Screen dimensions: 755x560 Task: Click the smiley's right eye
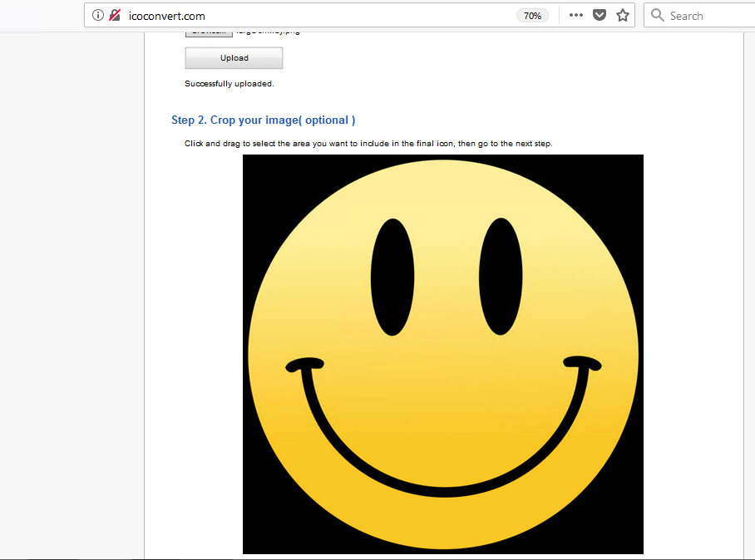(501, 277)
